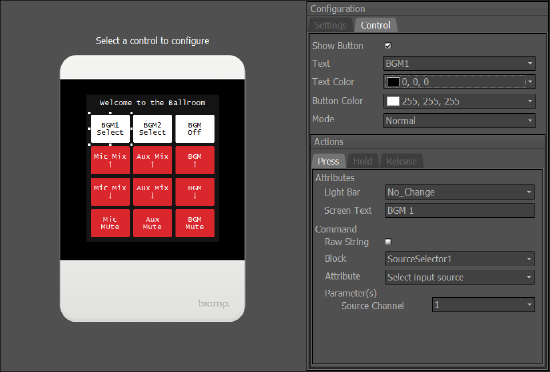The image size is (550, 372).
Task: Open the Attribute dropdown Select input source
Action: point(460,277)
